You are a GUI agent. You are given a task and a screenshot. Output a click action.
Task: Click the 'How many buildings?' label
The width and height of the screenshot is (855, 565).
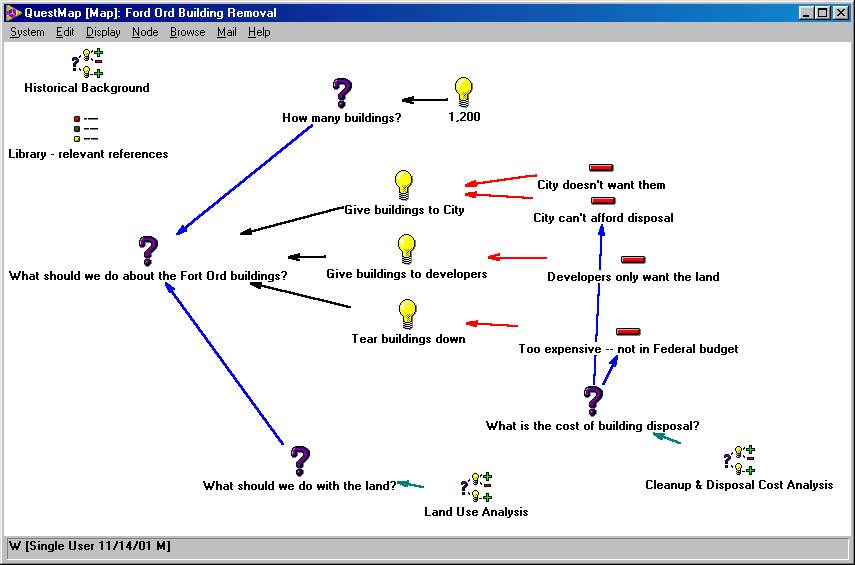coord(342,117)
